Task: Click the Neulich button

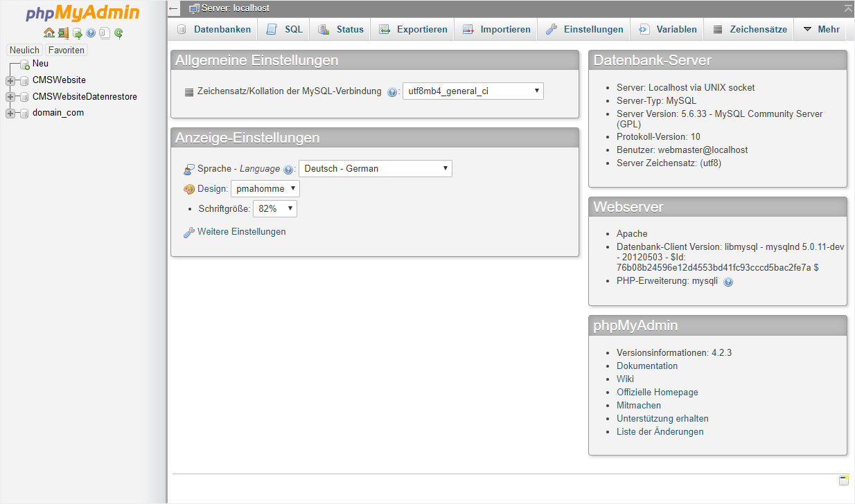Action: (24, 51)
